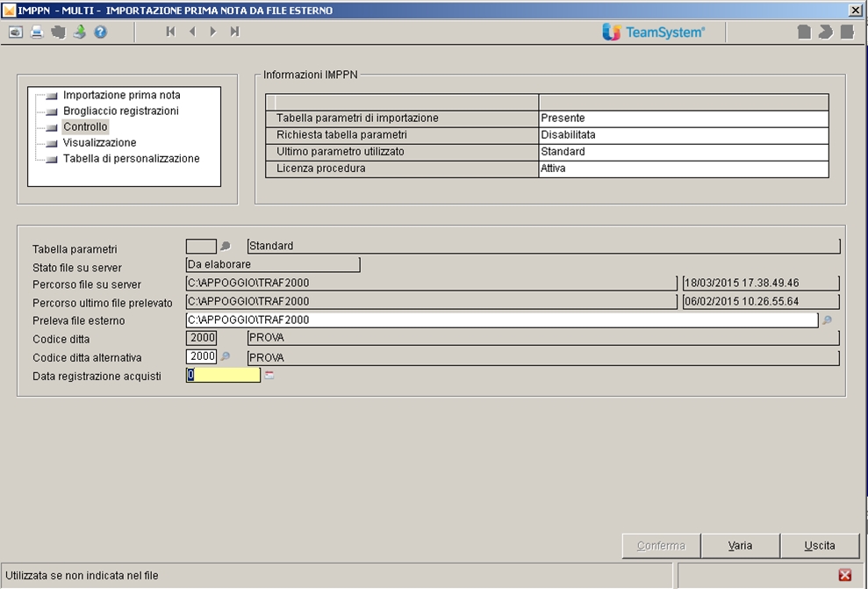This screenshot has height=589, width=868.
Task: Browse file with Preleva file esterno lookup icon
Action: [827, 320]
